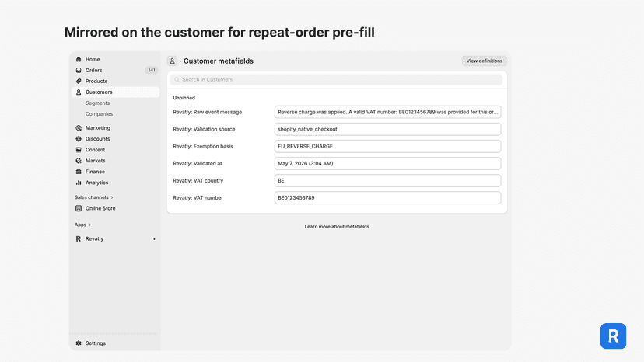Open the Discounts section
Screen dimensions: 644x362
[97, 139]
